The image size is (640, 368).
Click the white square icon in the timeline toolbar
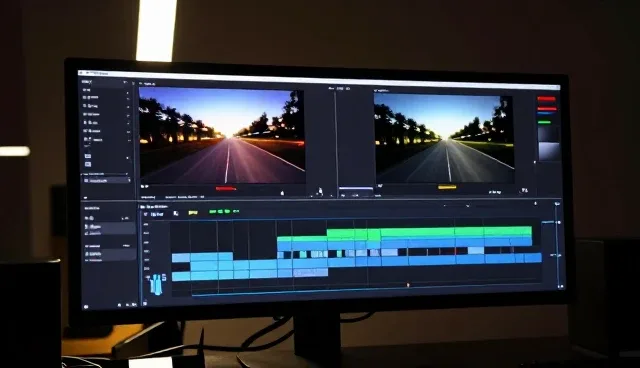[176, 213]
